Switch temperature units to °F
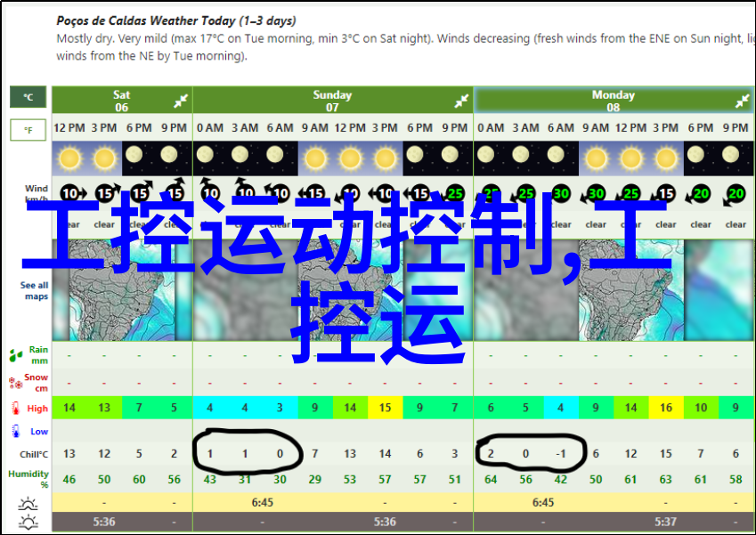This screenshot has height=535, width=756. (28, 130)
